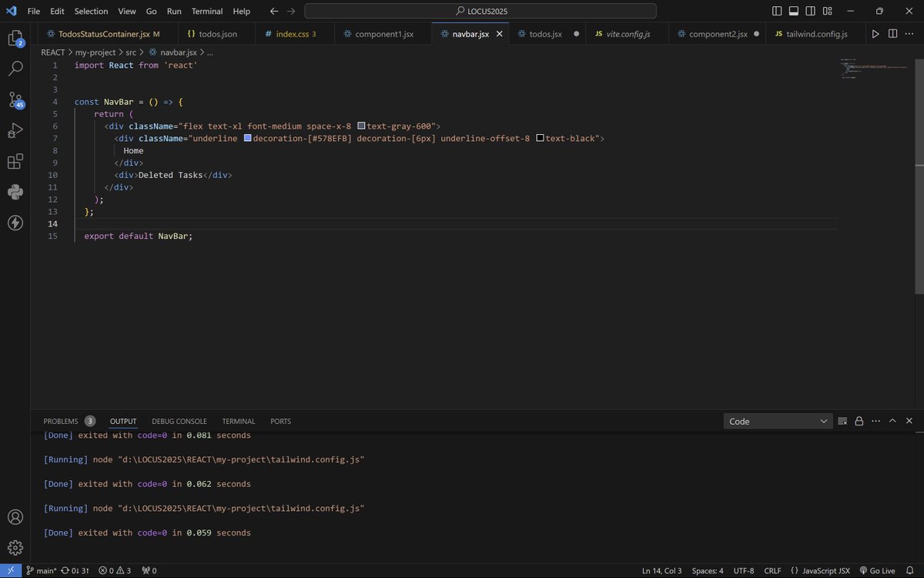Toggle the panel layout icon

pos(793,12)
